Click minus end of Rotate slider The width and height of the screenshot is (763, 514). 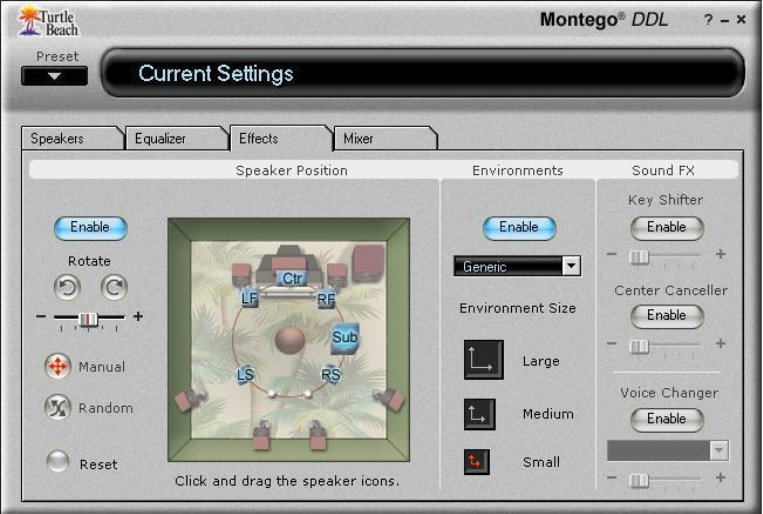coord(41,316)
